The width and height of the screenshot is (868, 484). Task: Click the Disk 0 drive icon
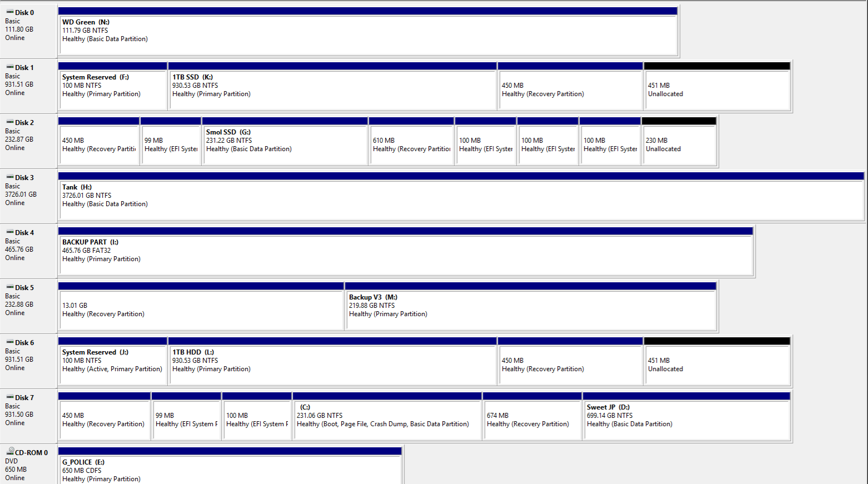(10, 12)
